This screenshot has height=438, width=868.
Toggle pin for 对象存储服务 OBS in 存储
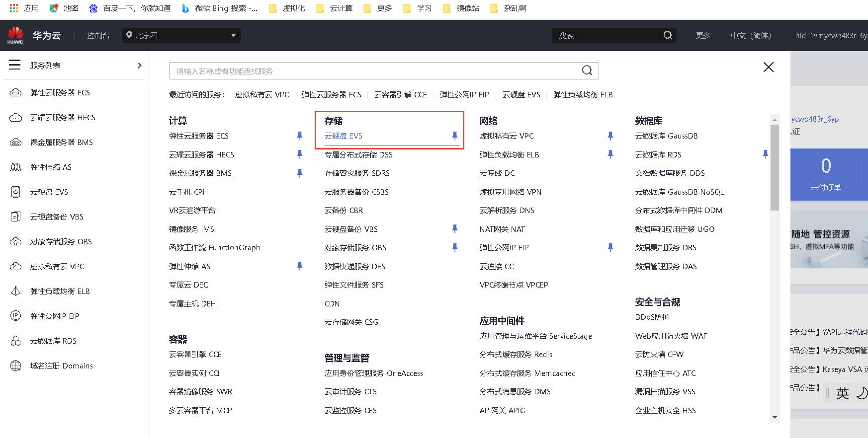click(455, 247)
